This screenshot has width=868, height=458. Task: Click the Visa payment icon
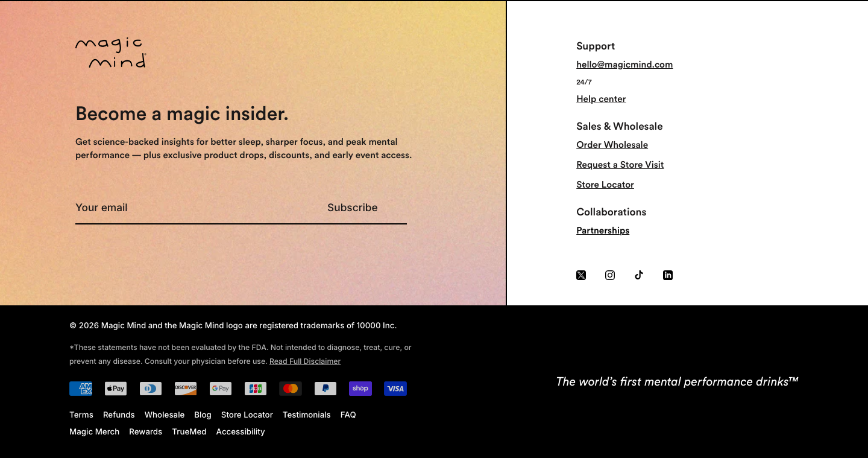pos(395,389)
